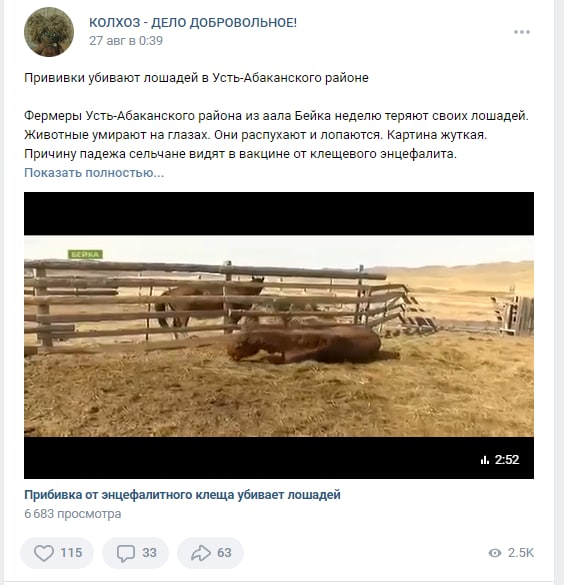
Task: Click the 33 comments count
Action: (x=149, y=553)
